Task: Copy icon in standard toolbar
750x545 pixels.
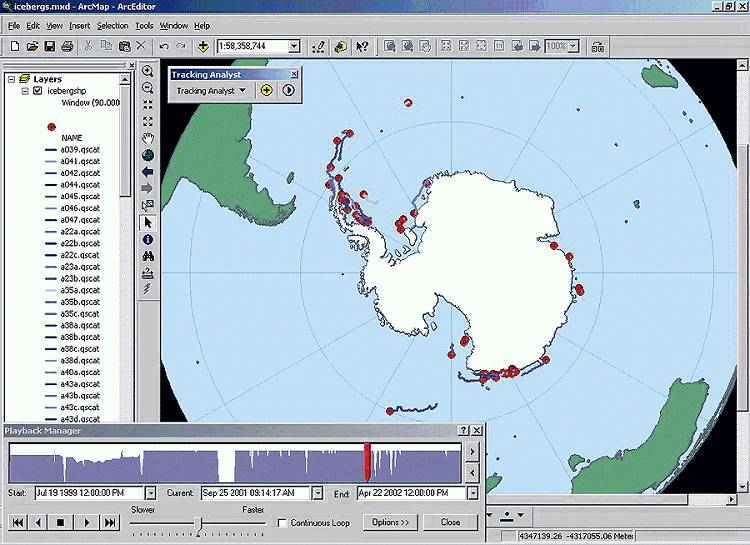Action: pyautogui.click(x=106, y=46)
